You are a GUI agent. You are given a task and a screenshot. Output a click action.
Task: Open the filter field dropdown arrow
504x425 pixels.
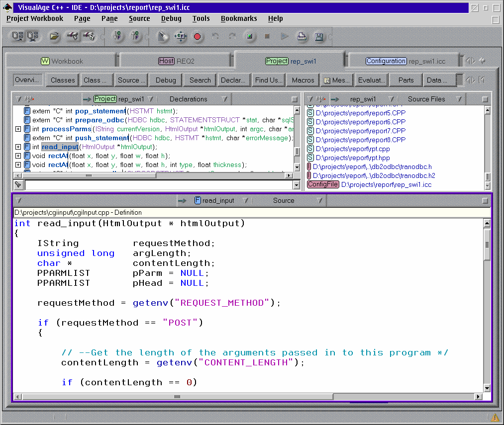(297, 185)
